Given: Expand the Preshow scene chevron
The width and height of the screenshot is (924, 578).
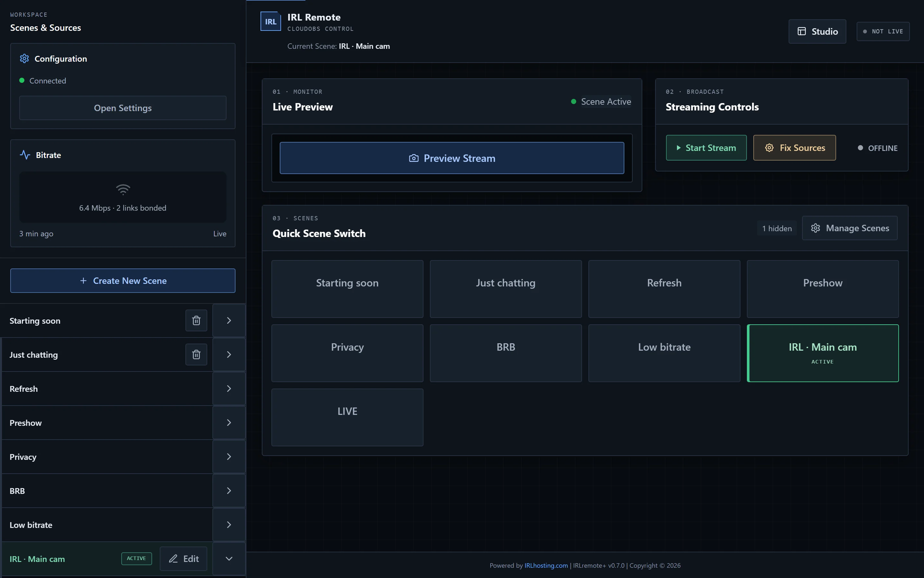Looking at the screenshot, I should (x=229, y=422).
